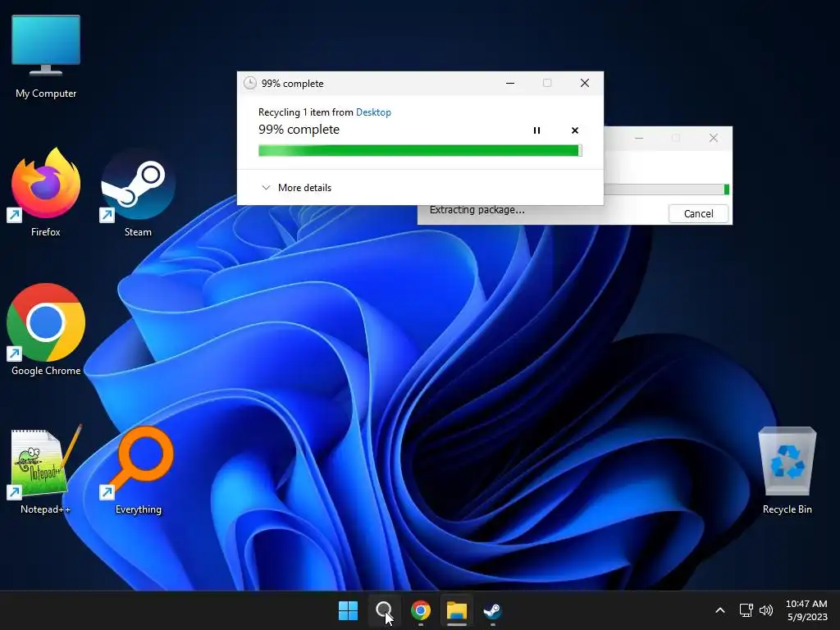
Task: Cancel the package extraction in the background window
Action: tap(698, 213)
